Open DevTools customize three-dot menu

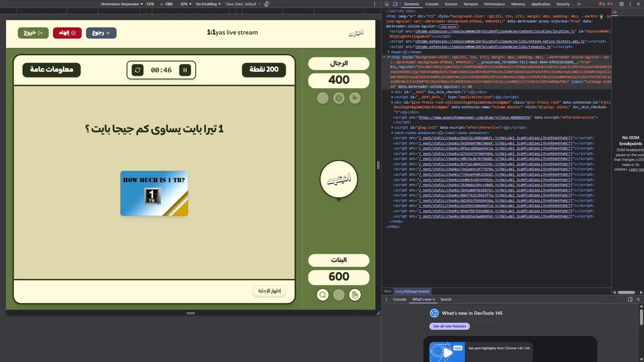631,4
